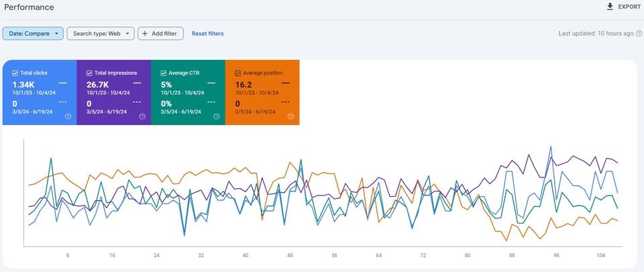Open the Search type: Web dropdown
This screenshot has height=272, width=644.
pyautogui.click(x=100, y=34)
